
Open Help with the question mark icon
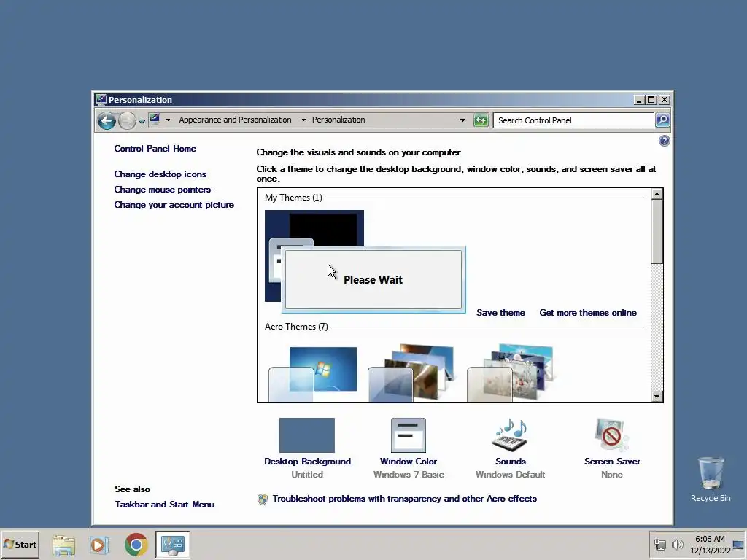point(664,141)
